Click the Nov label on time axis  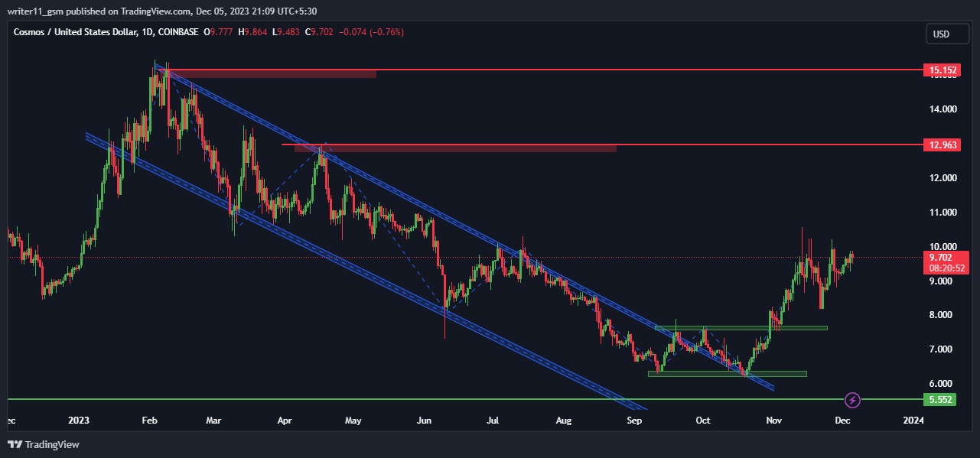tap(774, 421)
